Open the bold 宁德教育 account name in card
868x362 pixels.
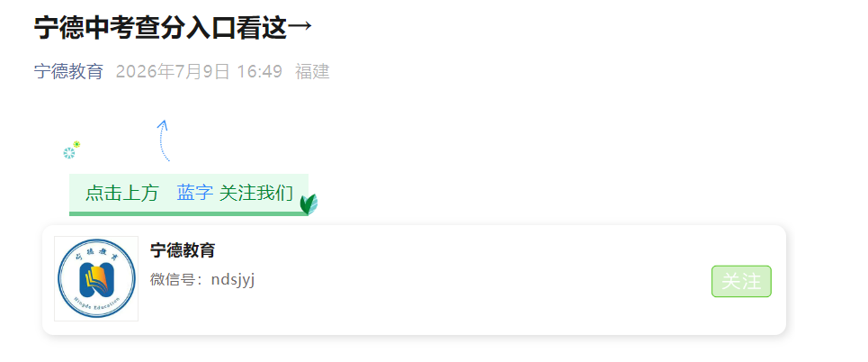point(183,250)
